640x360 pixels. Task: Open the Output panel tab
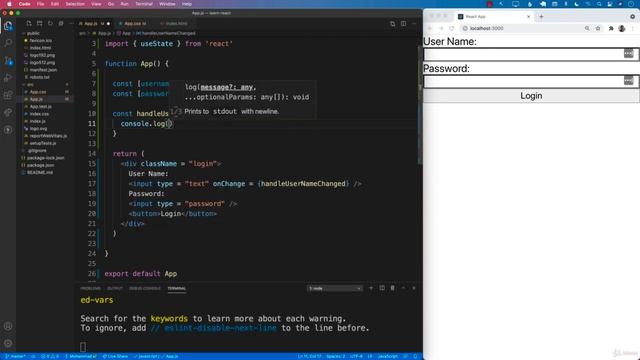click(x=115, y=289)
